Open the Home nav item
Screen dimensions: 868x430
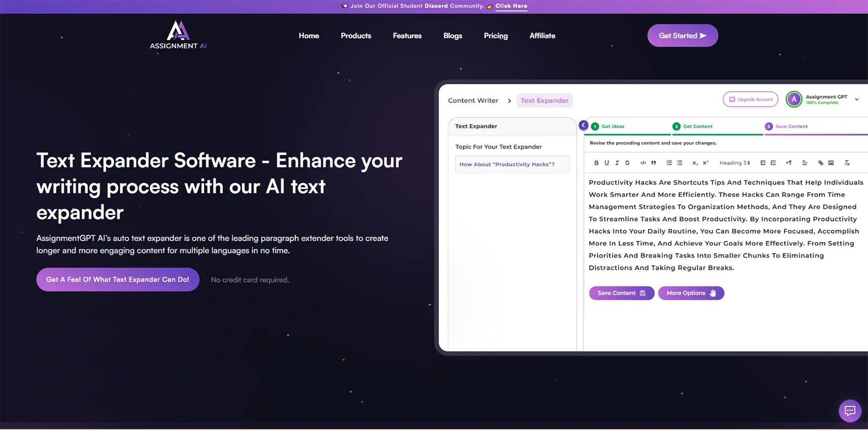click(309, 36)
